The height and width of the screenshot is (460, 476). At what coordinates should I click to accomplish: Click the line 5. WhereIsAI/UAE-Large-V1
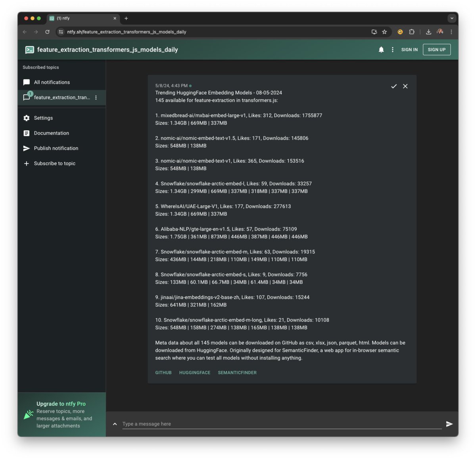click(223, 206)
